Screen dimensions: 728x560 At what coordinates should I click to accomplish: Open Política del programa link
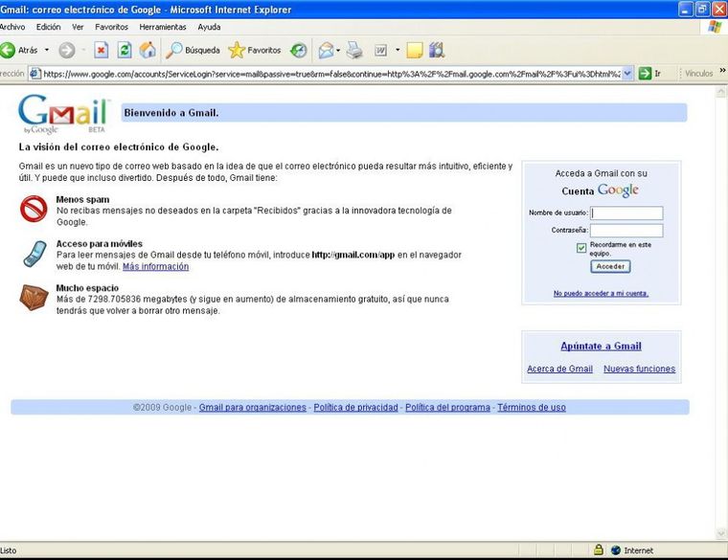click(x=447, y=408)
